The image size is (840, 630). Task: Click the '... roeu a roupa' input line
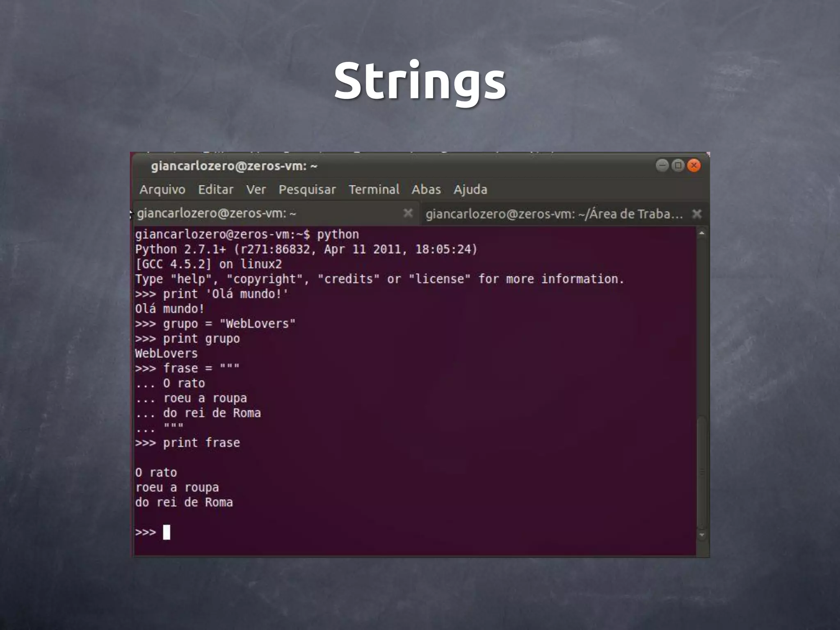coord(191,398)
